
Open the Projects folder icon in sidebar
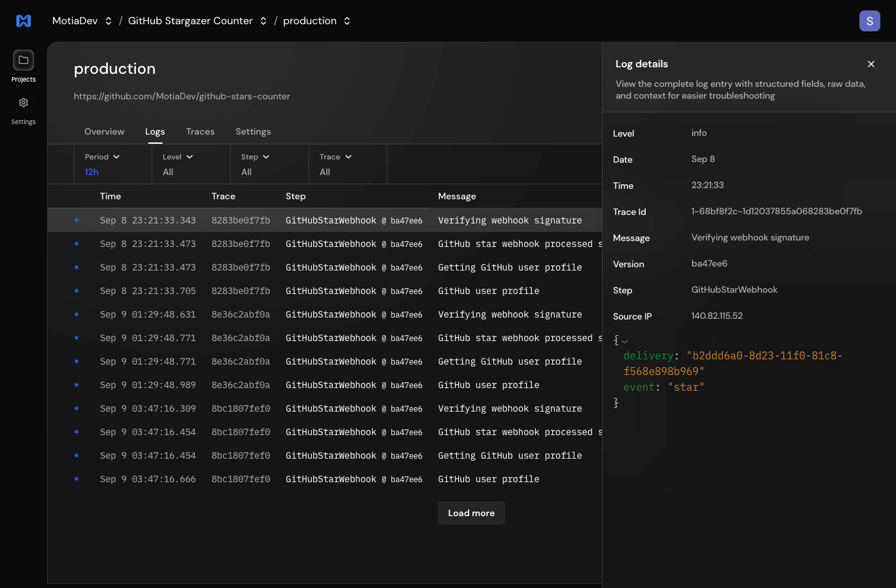[24, 60]
